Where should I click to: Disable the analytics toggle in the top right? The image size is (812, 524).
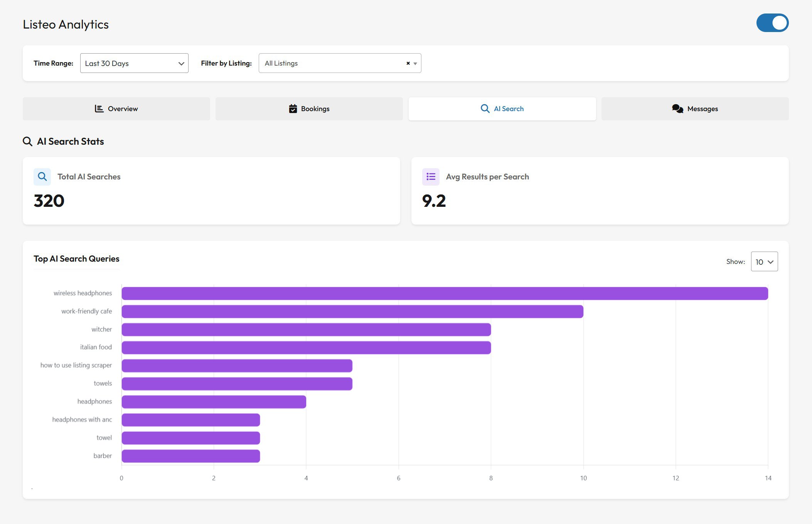[x=772, y=23]
